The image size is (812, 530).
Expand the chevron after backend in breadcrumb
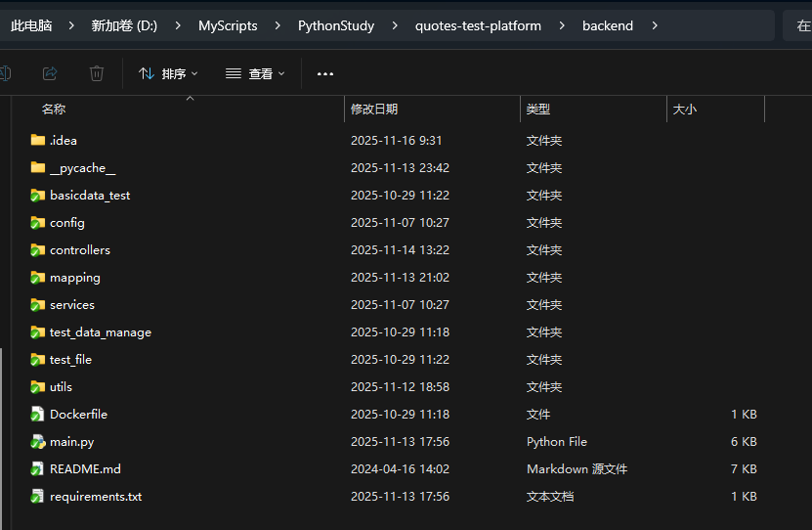pyautogui.click(x=654, y=25)
